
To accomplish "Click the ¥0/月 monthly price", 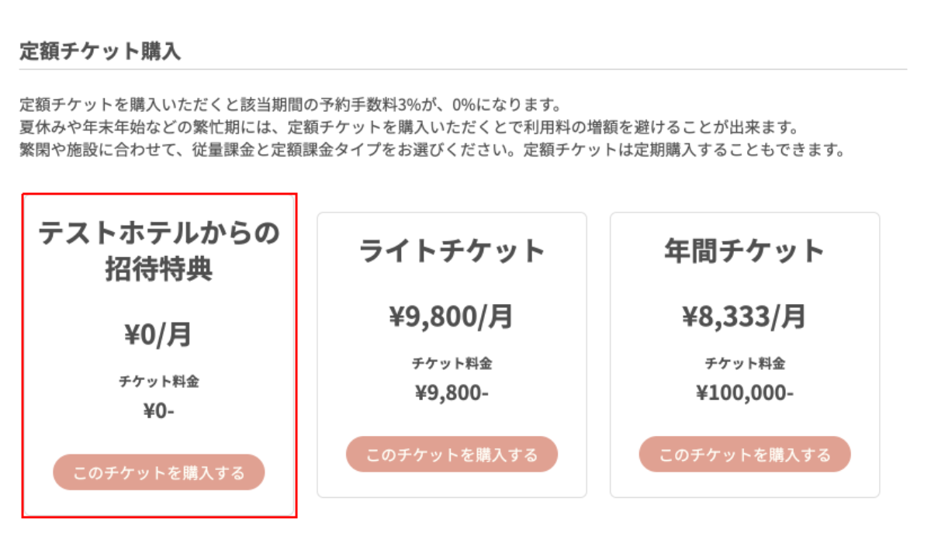I will [159, 334].
